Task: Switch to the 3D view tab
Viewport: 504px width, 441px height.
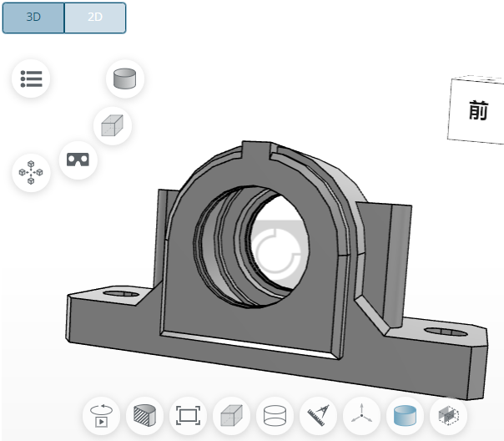Action: (33, 18)
